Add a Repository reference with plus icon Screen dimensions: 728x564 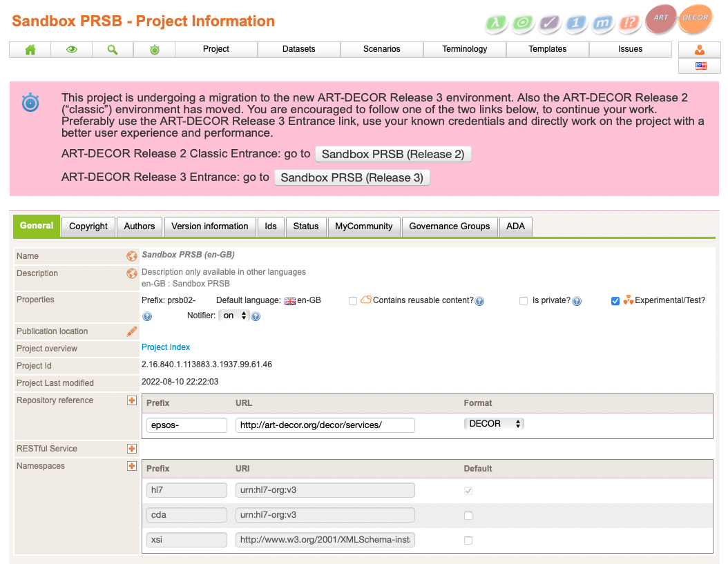click(x=132, y=400)
